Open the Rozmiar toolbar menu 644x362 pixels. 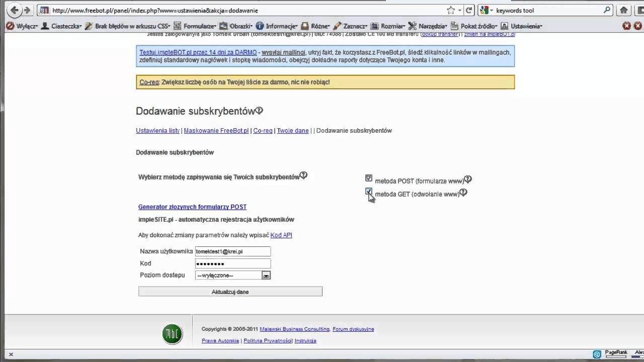pos(388,26)
